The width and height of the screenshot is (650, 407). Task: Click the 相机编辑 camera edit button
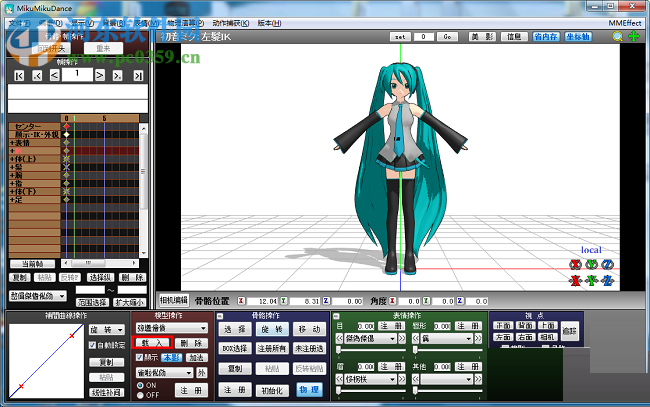coord(174,300)
